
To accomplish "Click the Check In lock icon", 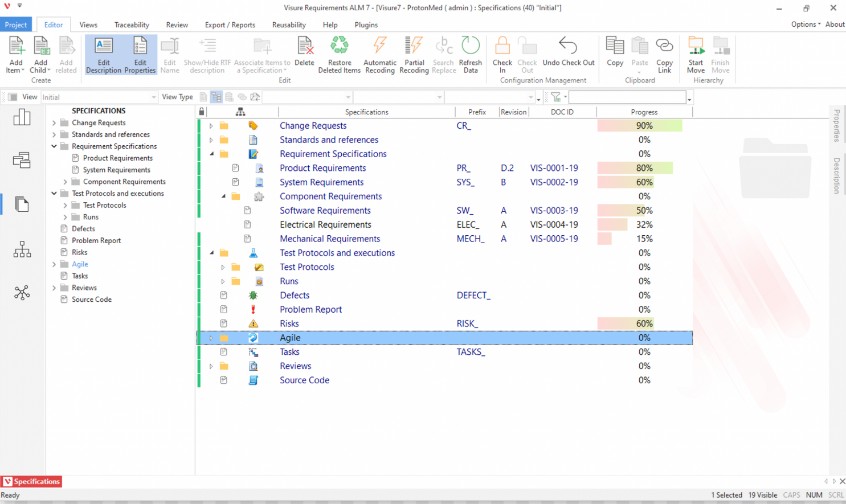I will click(502, 46).
